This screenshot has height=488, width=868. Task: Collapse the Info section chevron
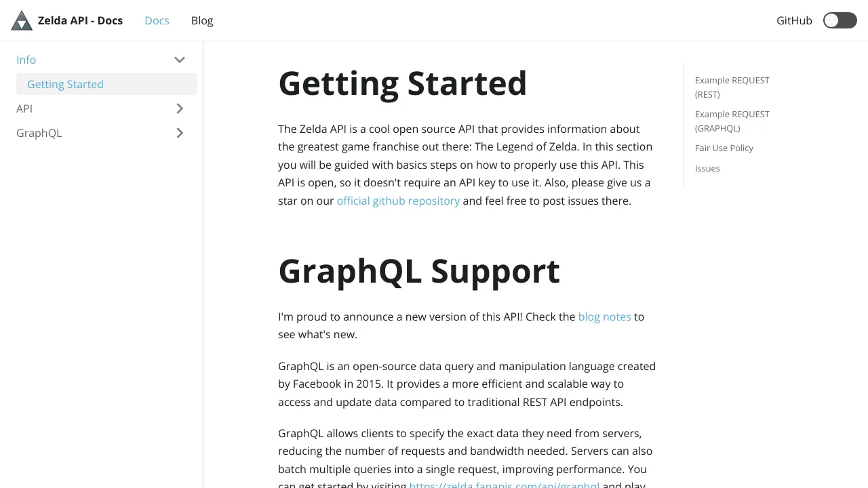180,60
